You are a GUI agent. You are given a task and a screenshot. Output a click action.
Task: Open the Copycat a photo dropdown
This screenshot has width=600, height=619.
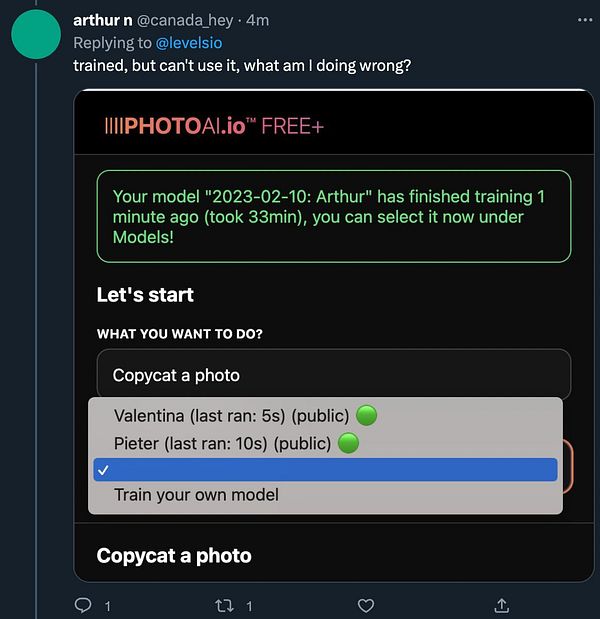pos(333,375)
